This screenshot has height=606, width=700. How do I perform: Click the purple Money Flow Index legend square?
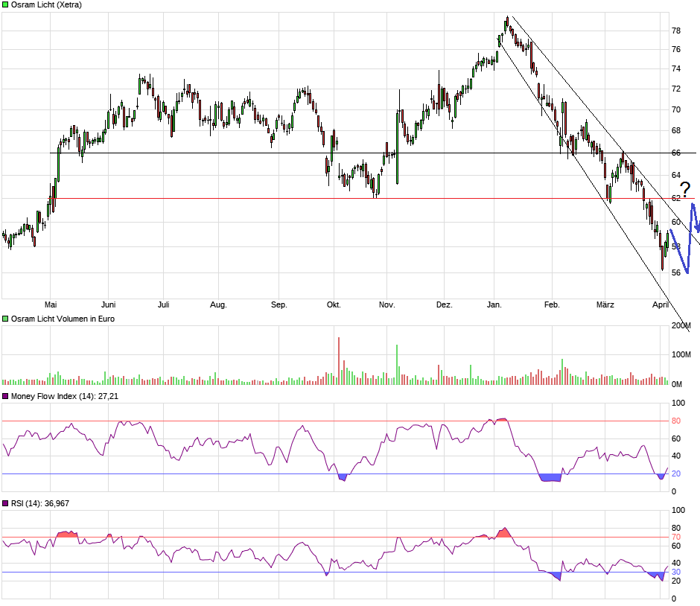point(5,396)
